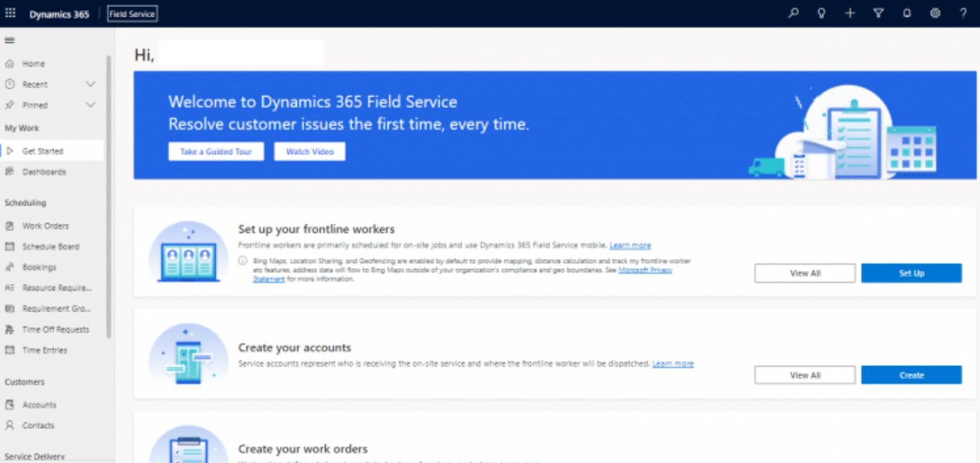Click the Schedule Board calendar icon
Image resolution: width=980 pixels, height=463 pixels.
coord(10,246)
